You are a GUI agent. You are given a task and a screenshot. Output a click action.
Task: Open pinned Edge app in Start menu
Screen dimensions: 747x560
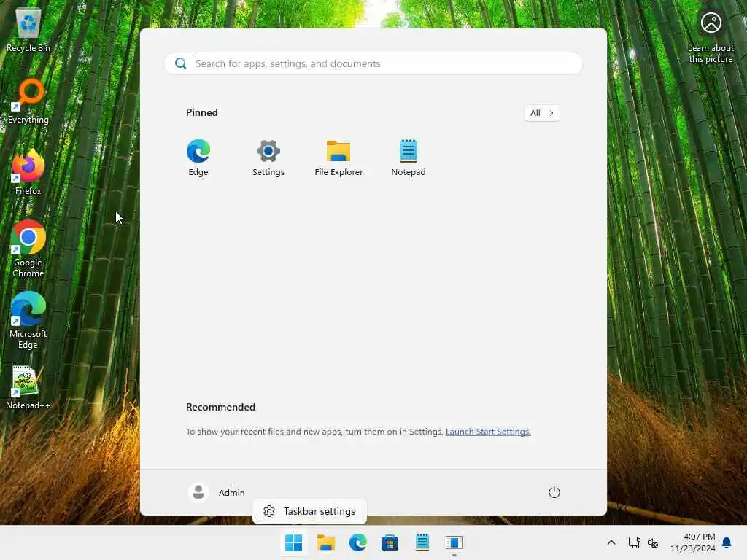(198, 157)
